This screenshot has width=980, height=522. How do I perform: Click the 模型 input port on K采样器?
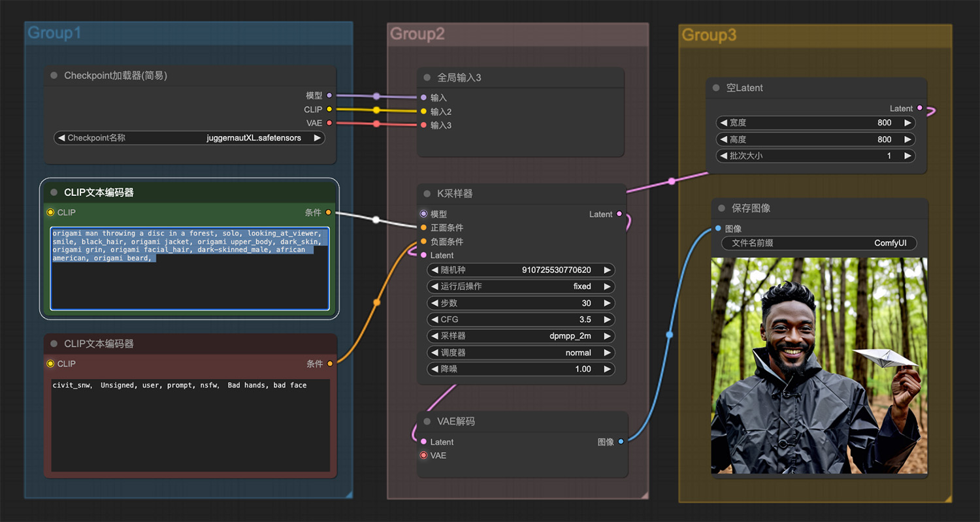point(423,214)
